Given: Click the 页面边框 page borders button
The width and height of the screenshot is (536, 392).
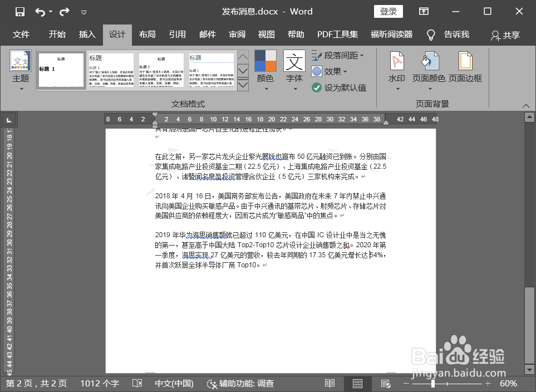Looking at the screenshot, I should pyautogui.click(x=465, y=67).
